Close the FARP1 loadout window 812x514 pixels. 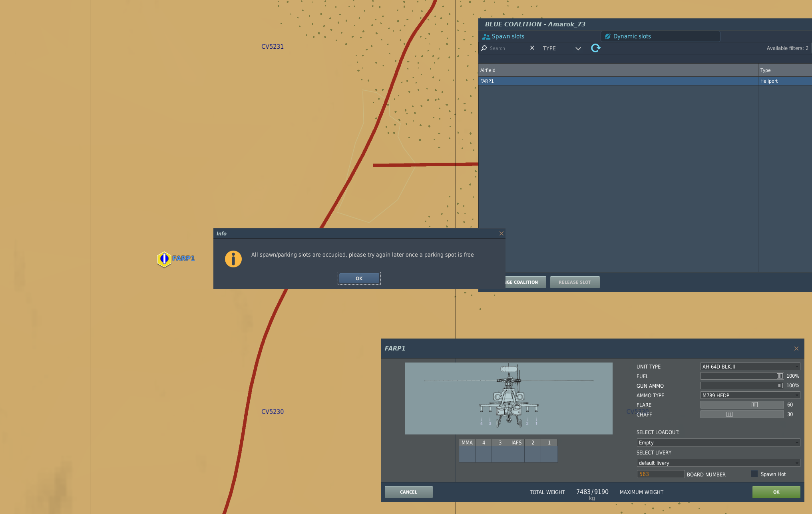tap(796, 349)
